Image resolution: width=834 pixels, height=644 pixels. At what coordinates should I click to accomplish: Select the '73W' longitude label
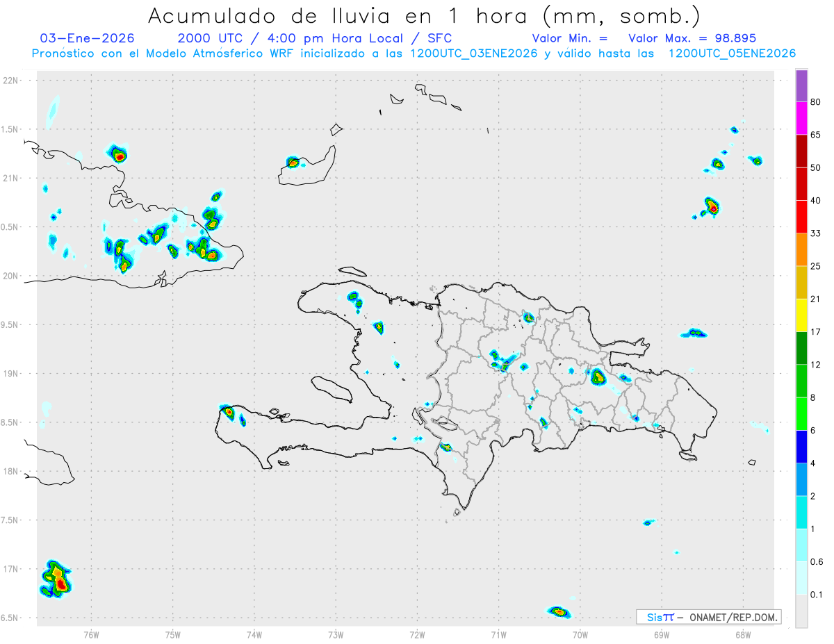(x=336, y=634)
